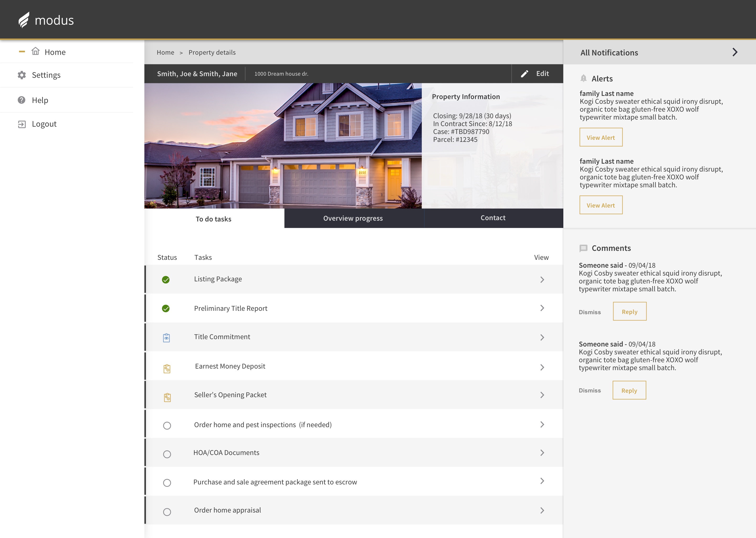Click owner names Smith, Joe & Smith, Jane

point(197,74)
